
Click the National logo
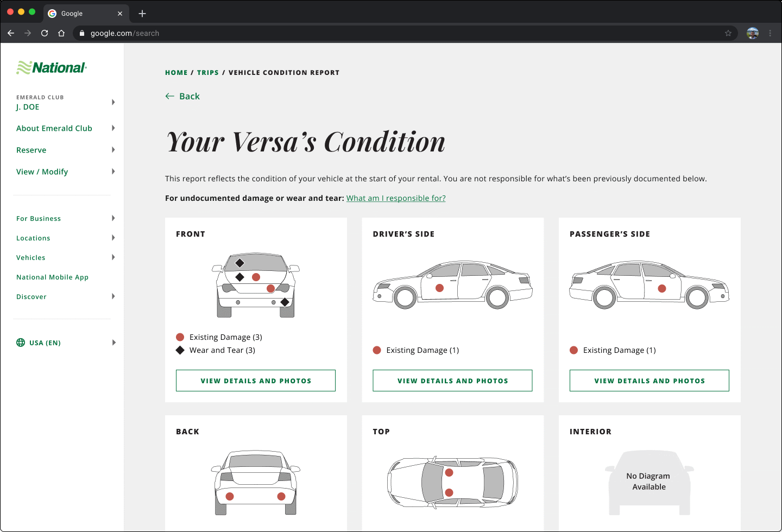pos(52,68)
